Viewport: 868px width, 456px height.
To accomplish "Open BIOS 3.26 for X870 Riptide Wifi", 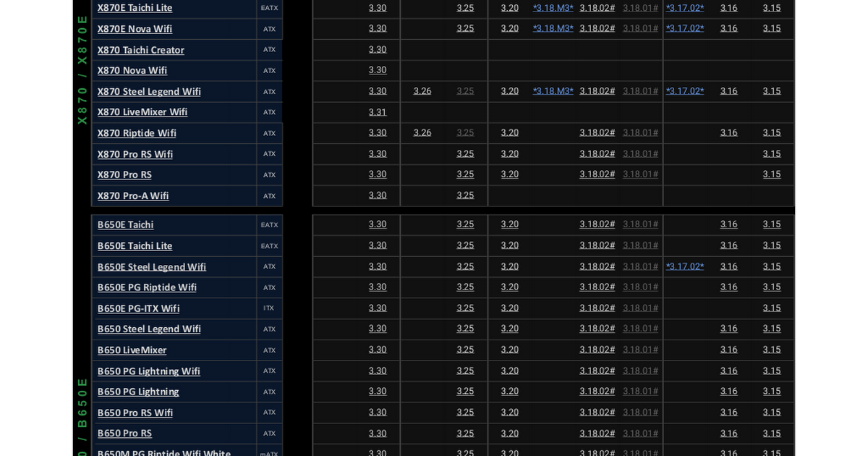I will [x=422, y=132].
